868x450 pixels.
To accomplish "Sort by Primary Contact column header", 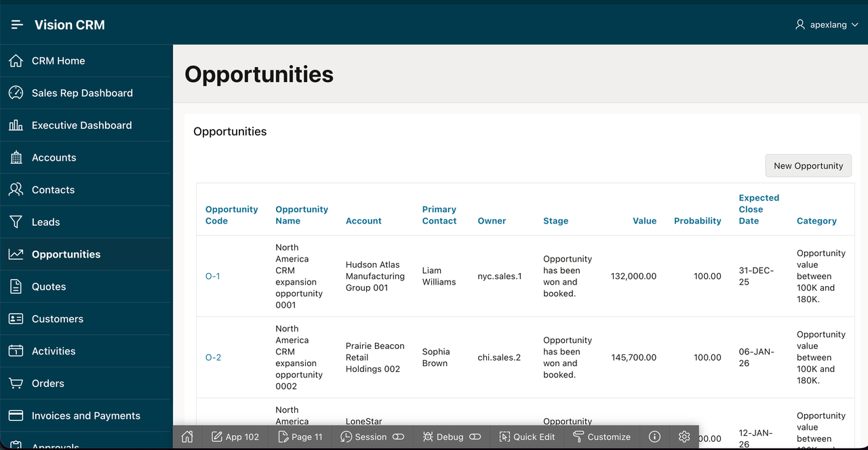I will [439, 216].
